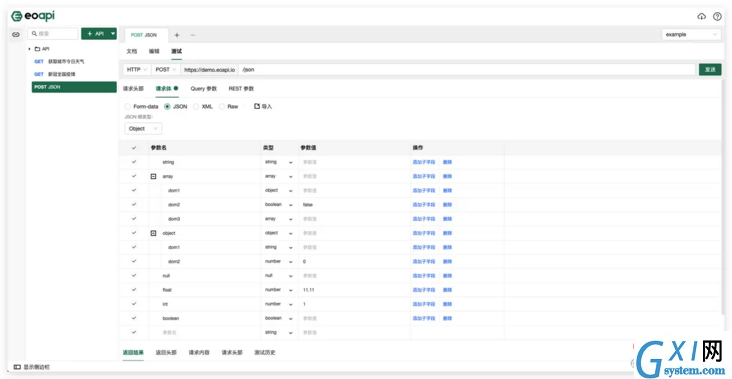This screenshot has width=732, height=379.
Task: Select the Form-data radio button
Action: 127,106
